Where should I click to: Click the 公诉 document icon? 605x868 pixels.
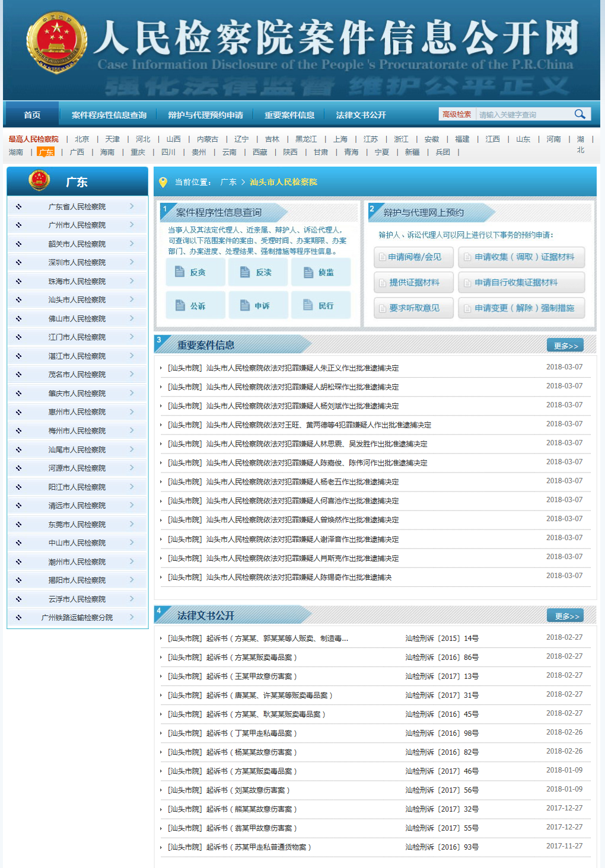pyautogui.click(x=180, y=305)
